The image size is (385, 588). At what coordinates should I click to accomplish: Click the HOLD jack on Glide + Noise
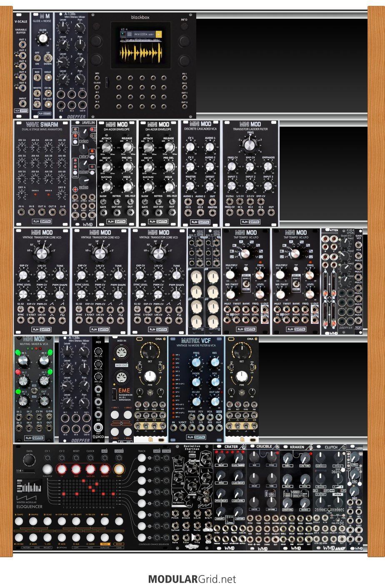point(48,78)
